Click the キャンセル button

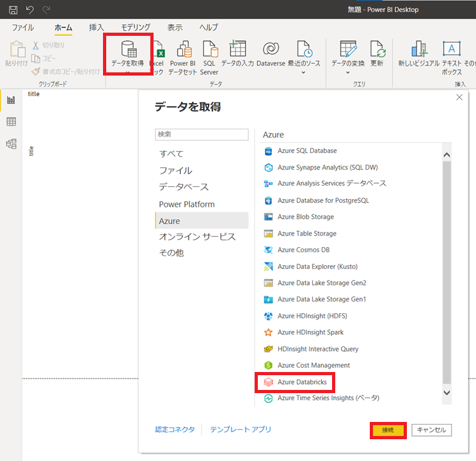(431, 430)
